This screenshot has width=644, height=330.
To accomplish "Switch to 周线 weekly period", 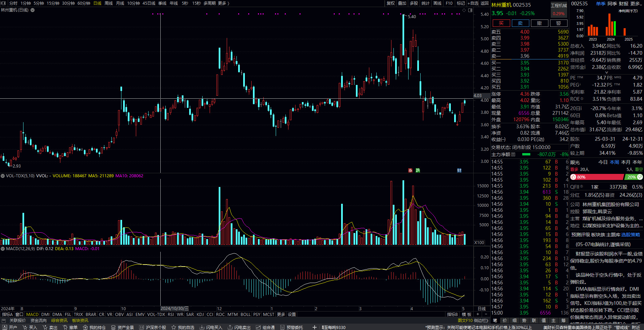I will (x=109, y=3).
